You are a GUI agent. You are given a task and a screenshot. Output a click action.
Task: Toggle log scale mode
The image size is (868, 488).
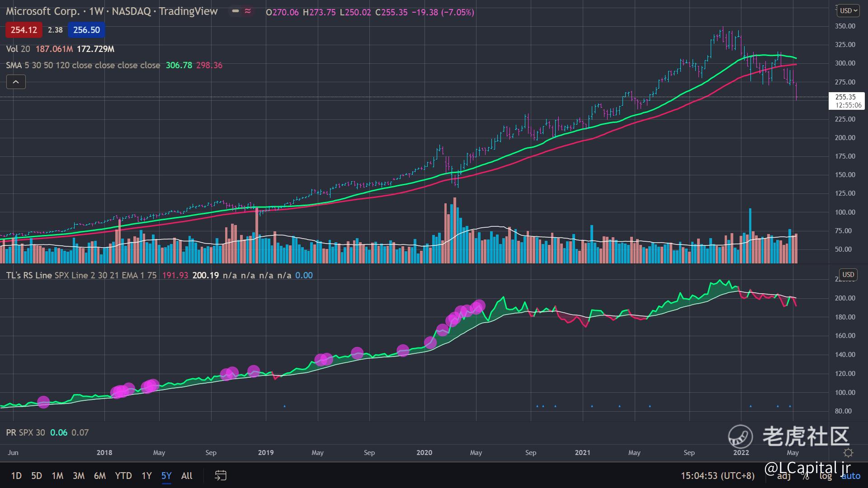click(826, 476)
